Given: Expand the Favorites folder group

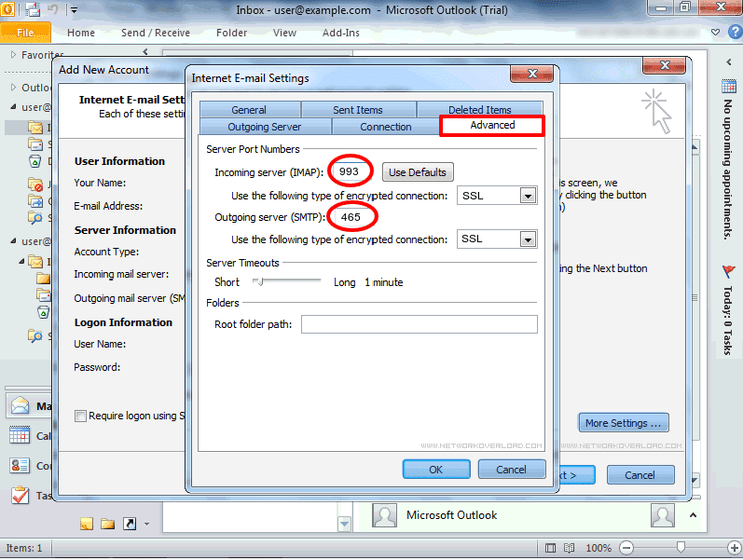Looking at the screenshot, I should point(13,55).
